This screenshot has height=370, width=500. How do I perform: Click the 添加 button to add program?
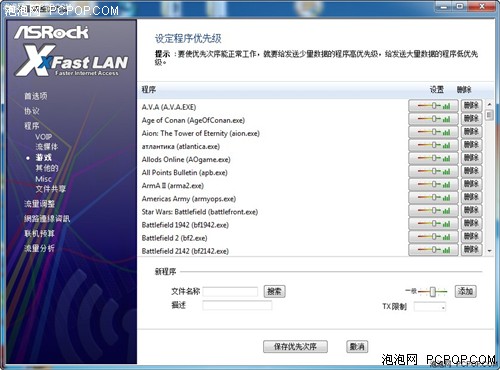click(465, 291)
